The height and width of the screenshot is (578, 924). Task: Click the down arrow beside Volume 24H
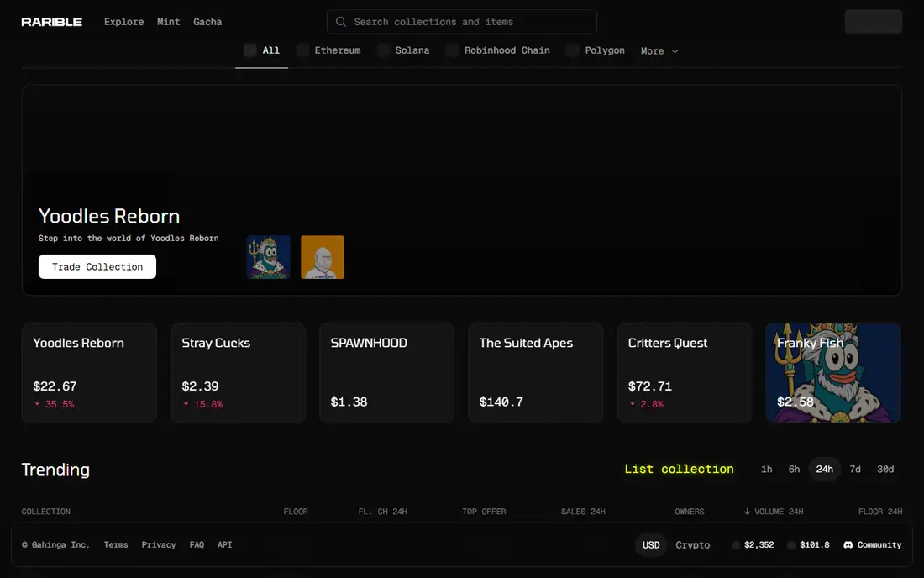click(x=748, y=512)
